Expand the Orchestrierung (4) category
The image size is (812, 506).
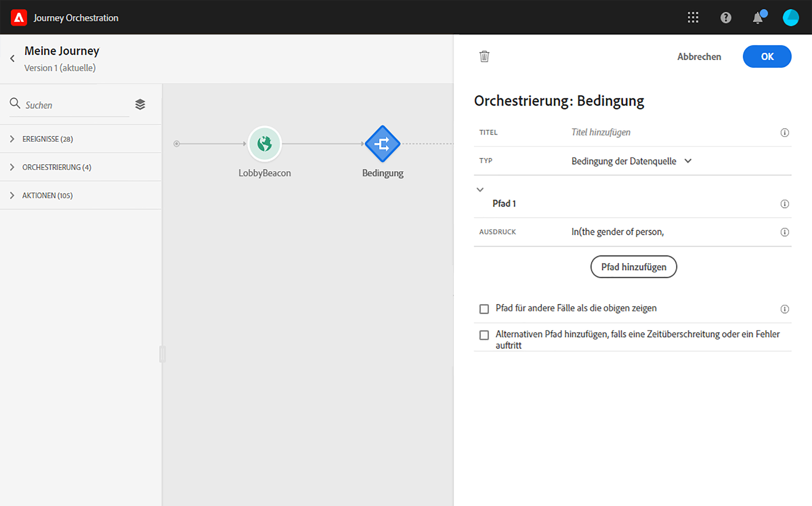(12, 167)
